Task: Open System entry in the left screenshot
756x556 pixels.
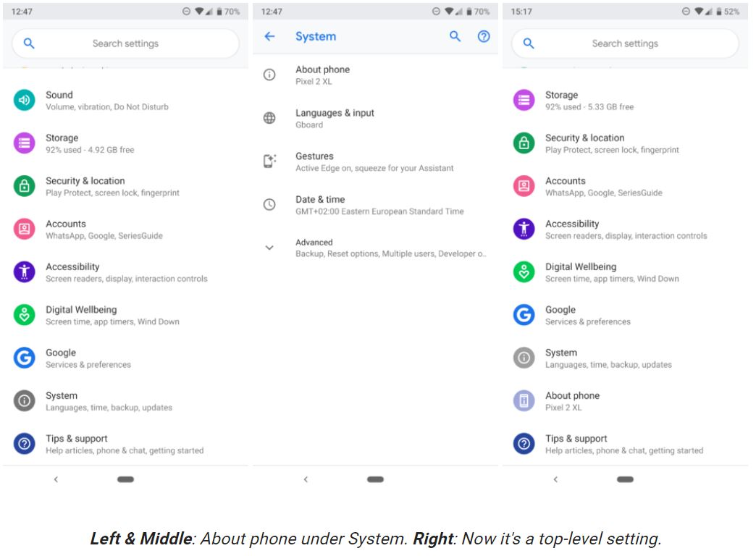Action: [x=109, y=401]
